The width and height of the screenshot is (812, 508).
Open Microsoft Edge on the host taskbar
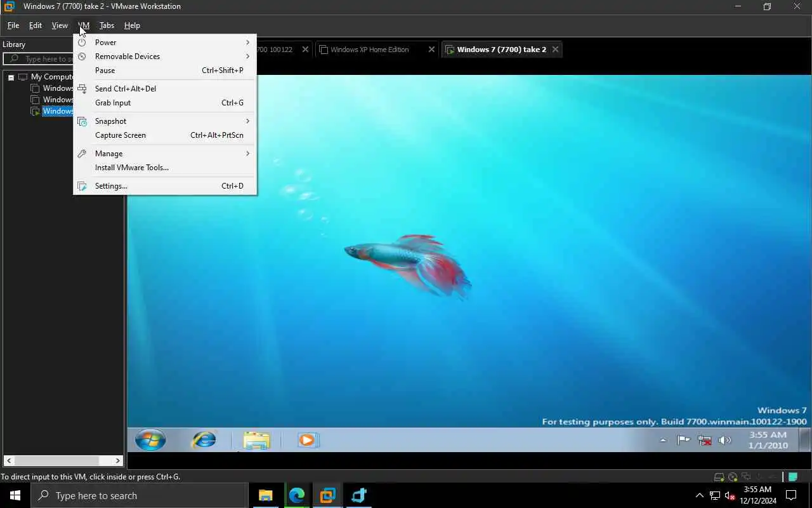(297, 495)
